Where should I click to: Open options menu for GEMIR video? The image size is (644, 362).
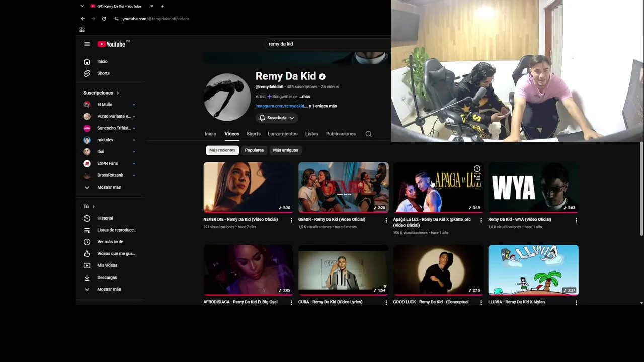pyautogui.click(x=386, y=220)
